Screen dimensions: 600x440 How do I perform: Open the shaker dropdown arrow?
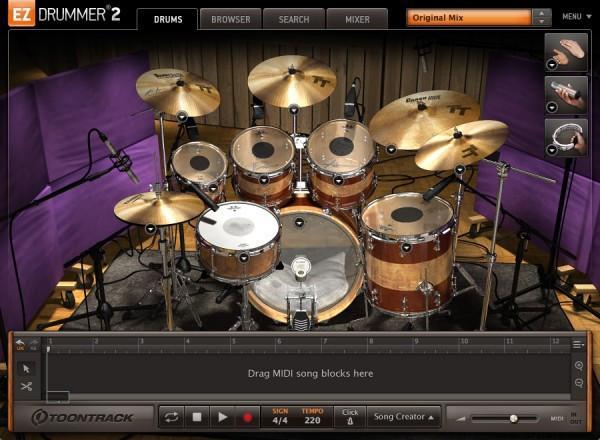coord(551,108)
